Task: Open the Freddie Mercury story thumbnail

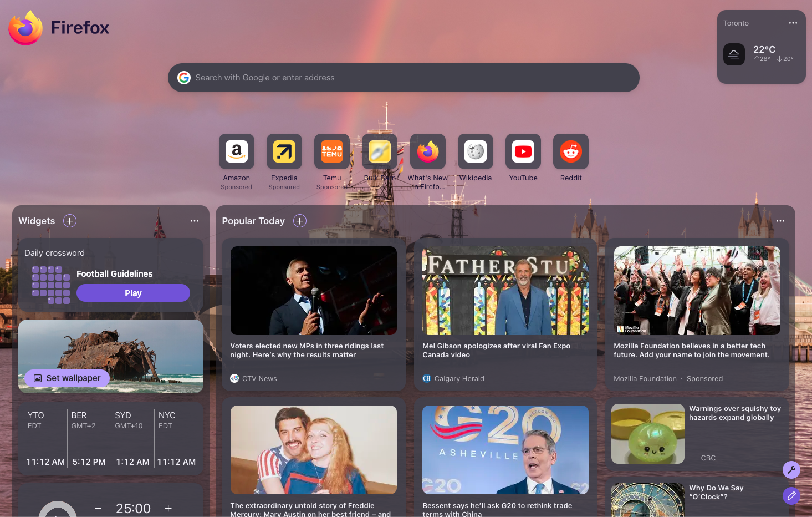Action: coord(314,450)
